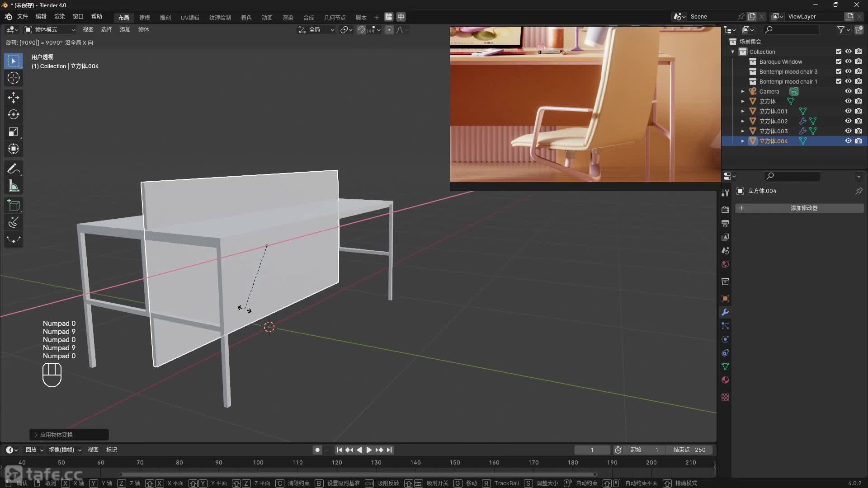Viewport: 868px width, 488px height.
Task: Open the viewport 添加 menu
Action: click(x=125, y=30)
